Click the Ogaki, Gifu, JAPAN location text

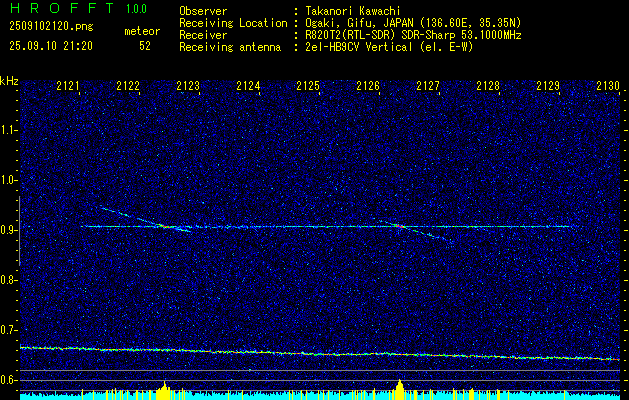(413, 23)
